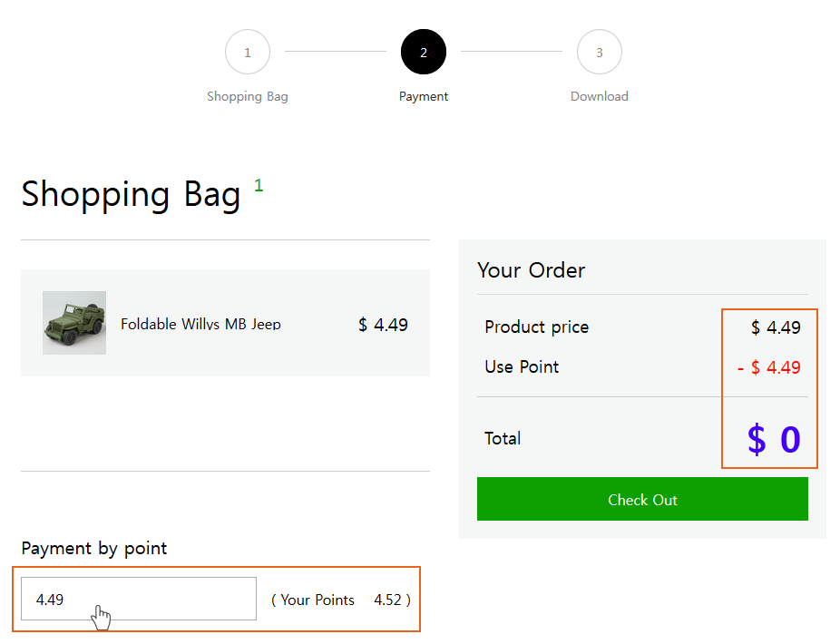Viewport: 840px width, 644px height.
Task: Click the green Check Out button
Action: [642, 499]
